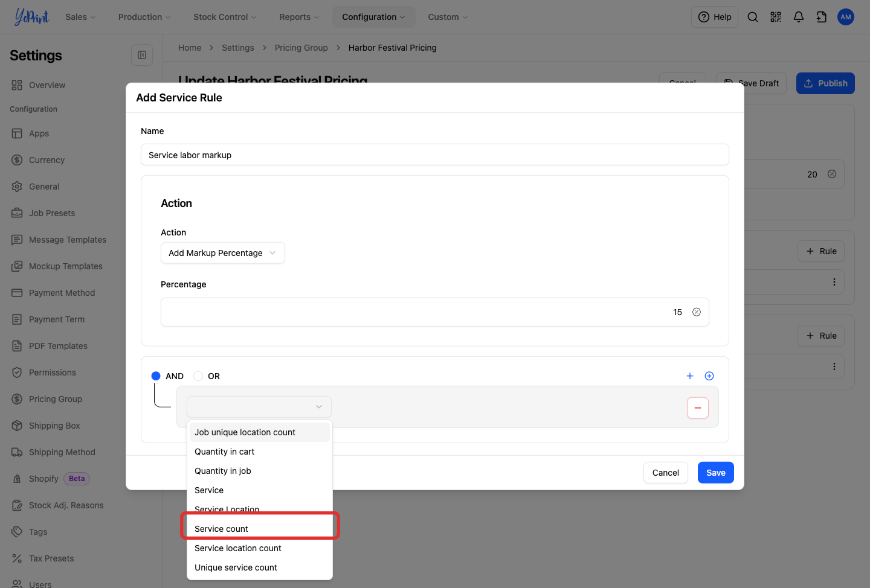Viewport: 870px width, 588px height.
Task: Open notifications bell icon
Action: click(x=799, y=17)
